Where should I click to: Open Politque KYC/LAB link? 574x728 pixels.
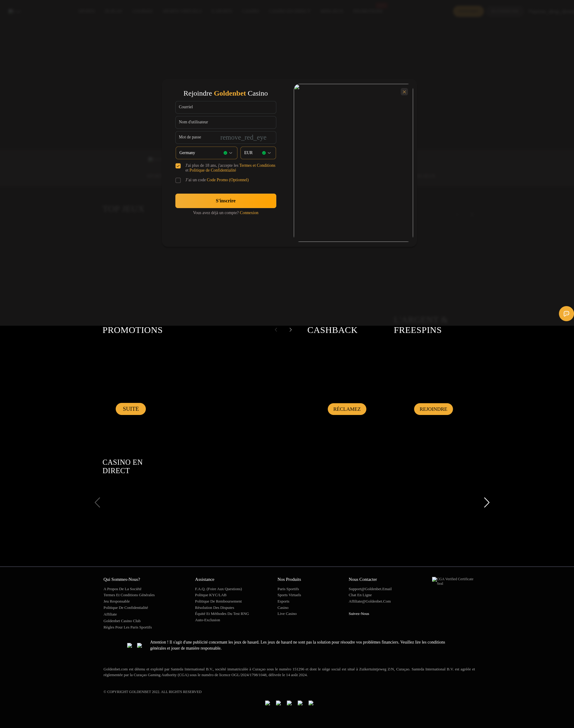pyautogui.click(x=211, y=595)
